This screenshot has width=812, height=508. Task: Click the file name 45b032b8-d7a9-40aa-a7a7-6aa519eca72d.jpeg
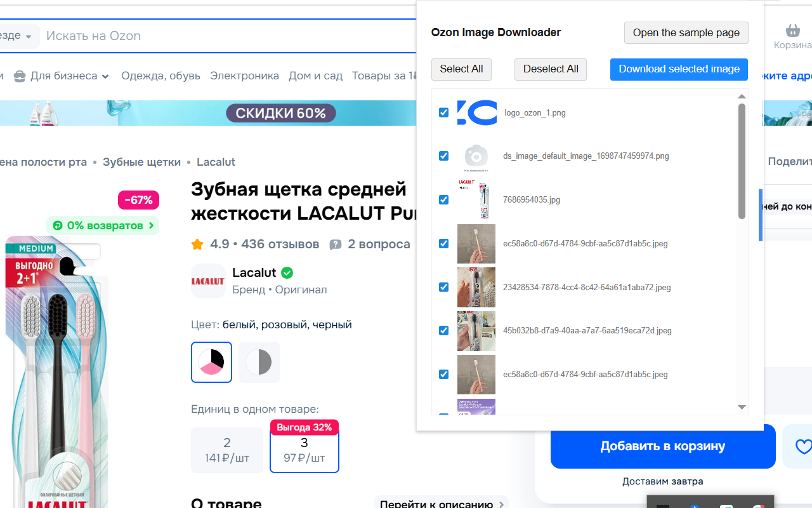pyautogui.click(x=587, y=331)
